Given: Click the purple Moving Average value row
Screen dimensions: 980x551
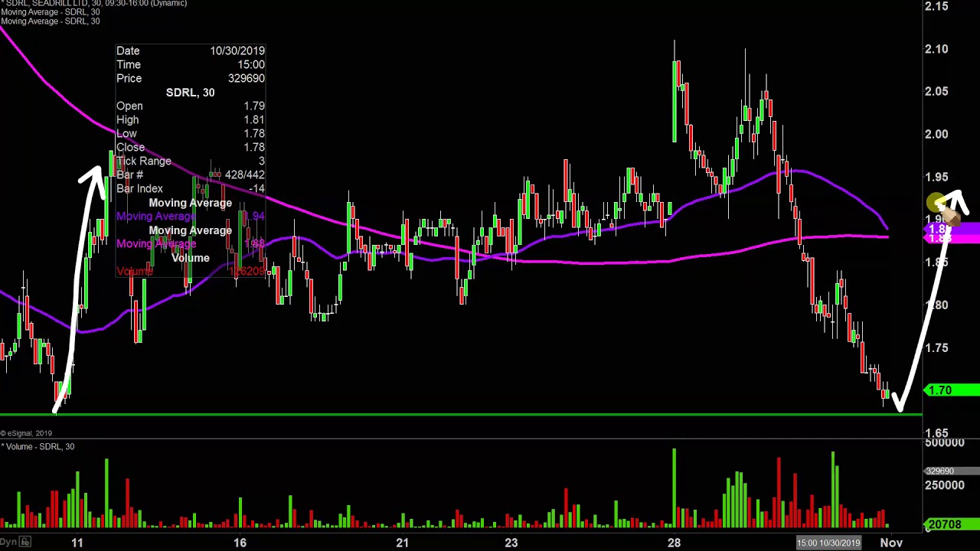Looking at the screenshot, I should coord(190,217).
